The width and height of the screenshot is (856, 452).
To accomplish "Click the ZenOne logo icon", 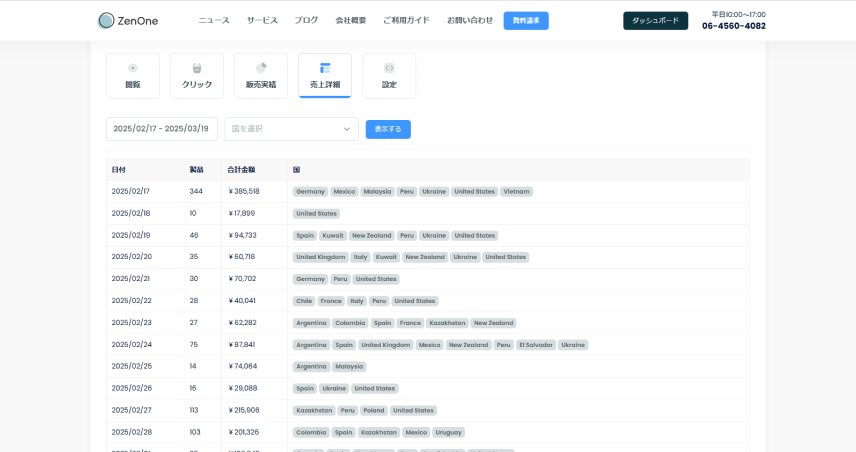I will coord(106,20).
